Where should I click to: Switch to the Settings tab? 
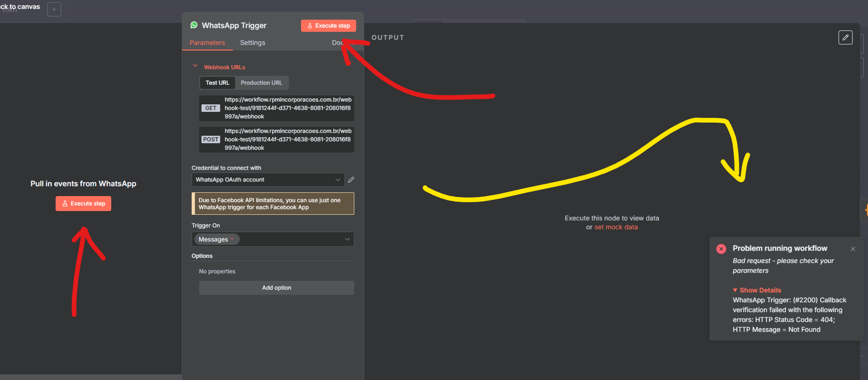point(252,43)
